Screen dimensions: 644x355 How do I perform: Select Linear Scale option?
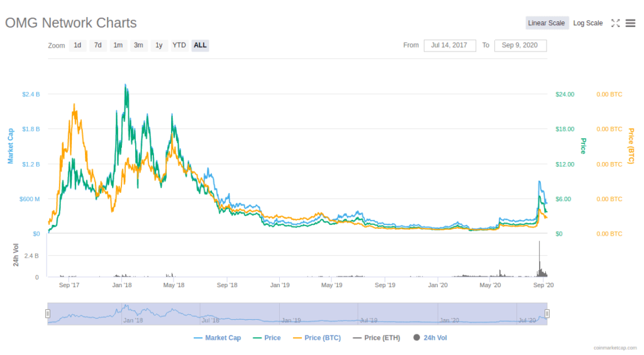pos(547,23)
